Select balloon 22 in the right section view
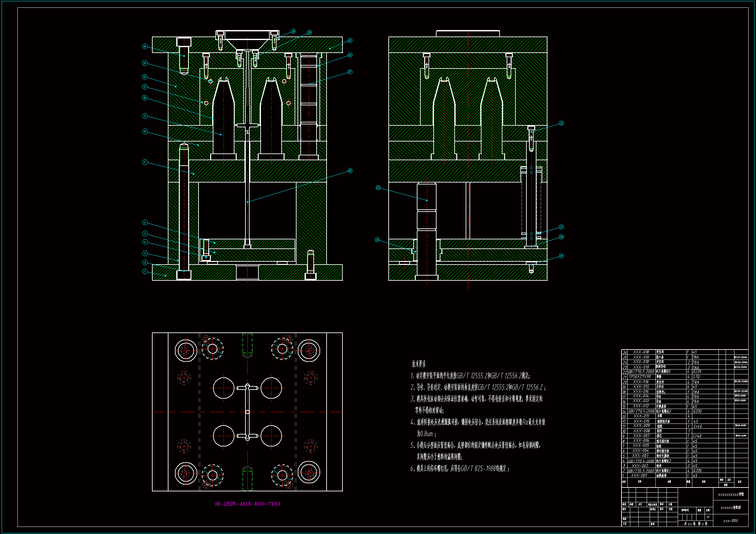Screen dimensions: 756x534 point(561,123)
